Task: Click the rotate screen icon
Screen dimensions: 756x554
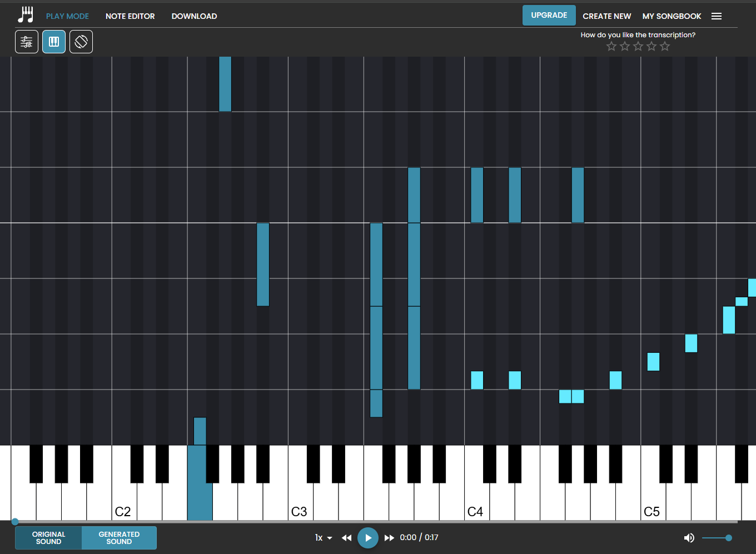Action: [81, 42]
